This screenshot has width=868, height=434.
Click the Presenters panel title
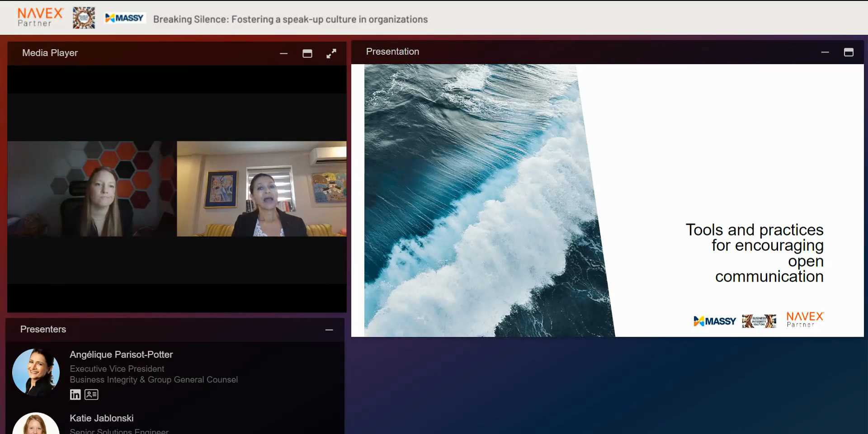[x=43, y=329]
